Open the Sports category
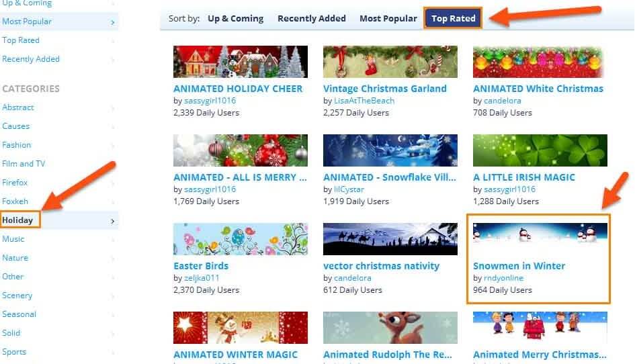The image size is (635, 364). pos(13,352)
